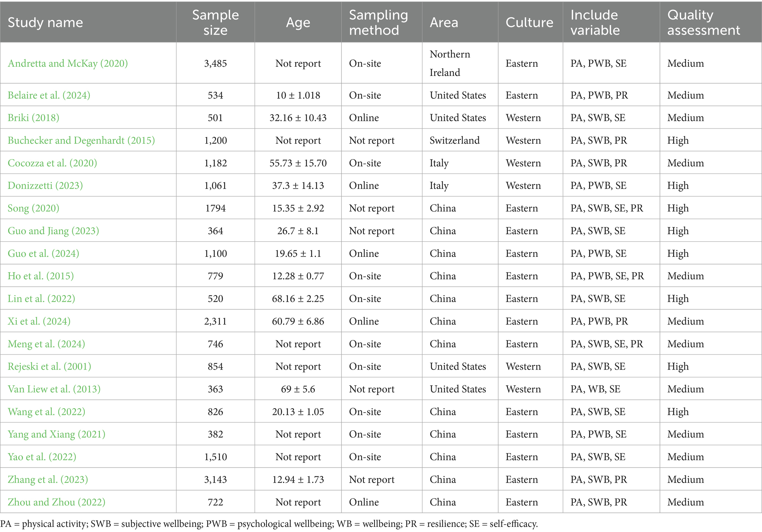The width and height of the screenshot is (762, 532).
Task: Click the Northern Ireland area cell
Action: click(x=450, y=63)
